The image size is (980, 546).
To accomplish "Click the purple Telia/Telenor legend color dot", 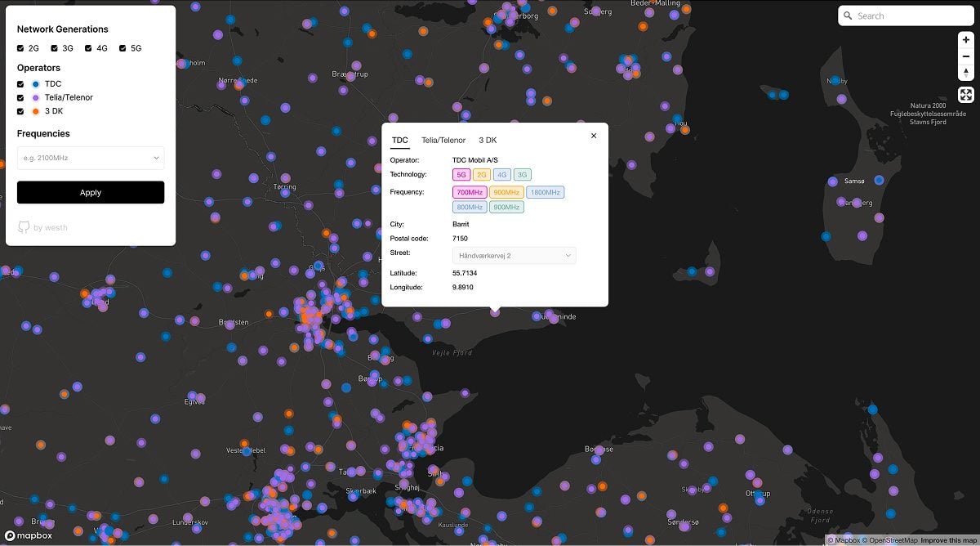I will (36, 97).
